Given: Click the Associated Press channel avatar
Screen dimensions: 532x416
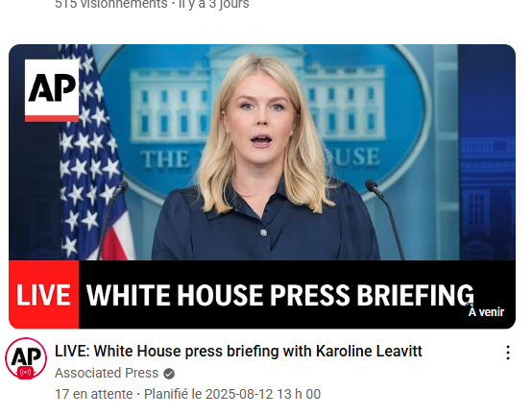Looking at the screenshot, I should pyautogui.click(x=26, y=358).
